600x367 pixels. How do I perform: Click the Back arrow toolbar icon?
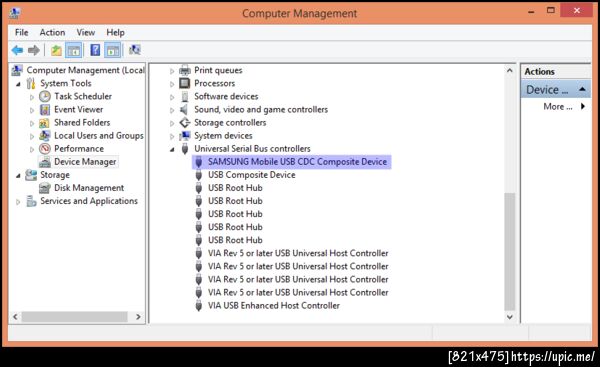click(17, 50)
